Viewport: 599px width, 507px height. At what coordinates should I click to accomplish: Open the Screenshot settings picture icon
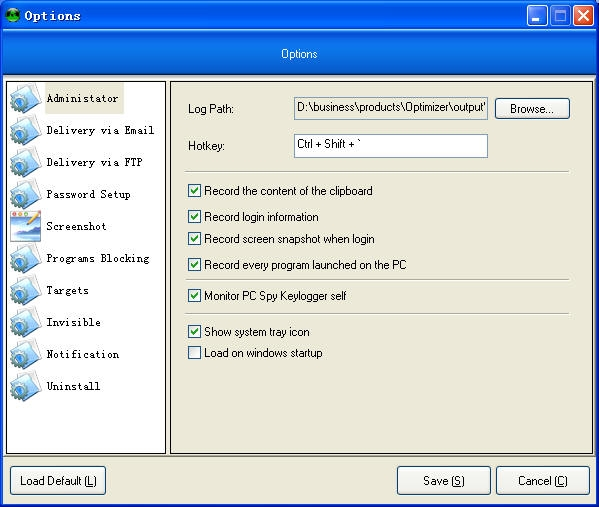[x=26, y=226]
